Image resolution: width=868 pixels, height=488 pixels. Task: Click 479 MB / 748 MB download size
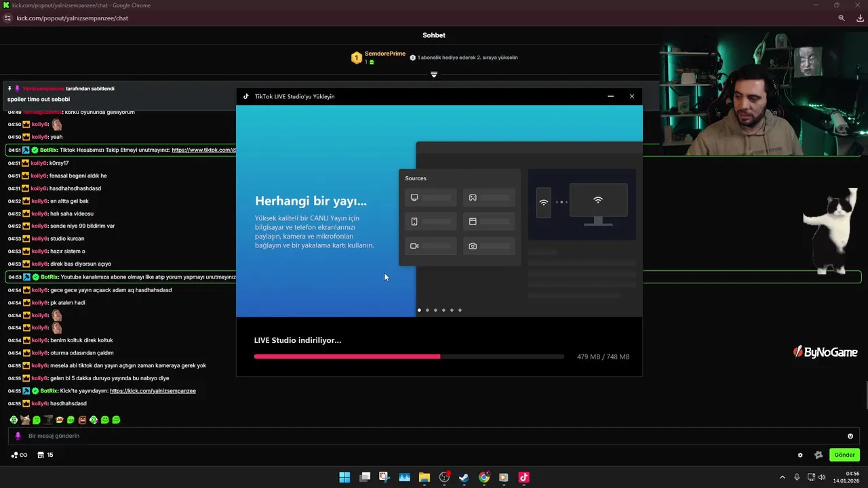tap(603, 357)
